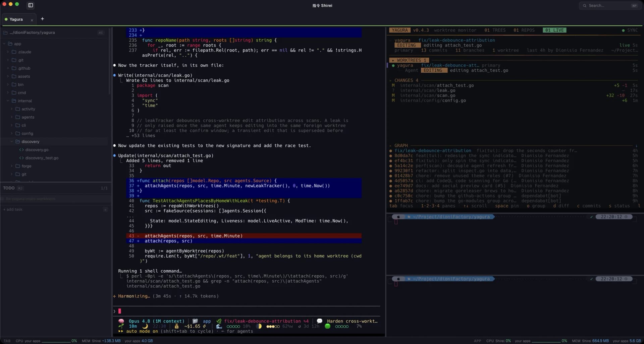Click the MEM Shirei ~138.3 MB status entry

(x=101, y=341)
